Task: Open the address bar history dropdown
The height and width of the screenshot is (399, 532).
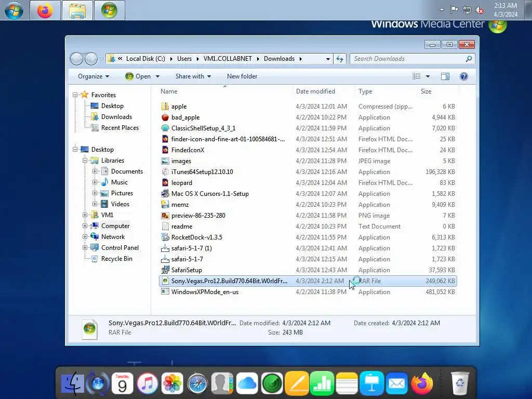Action: point(328,59)
